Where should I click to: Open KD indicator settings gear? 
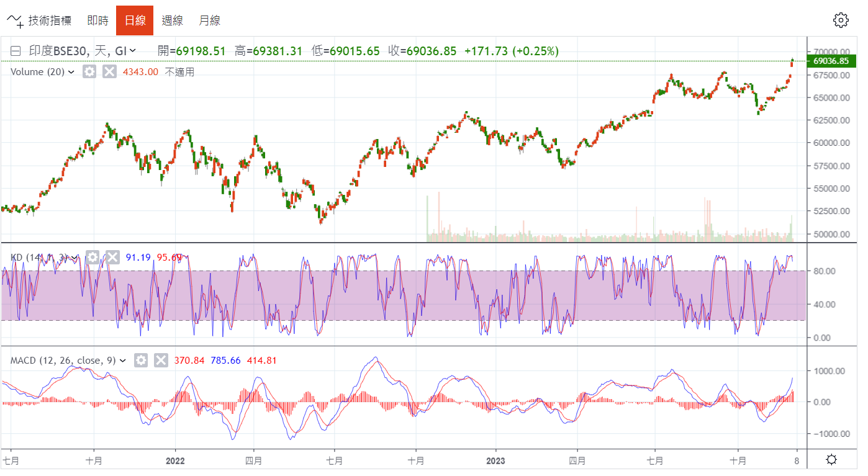click(93, 257)
